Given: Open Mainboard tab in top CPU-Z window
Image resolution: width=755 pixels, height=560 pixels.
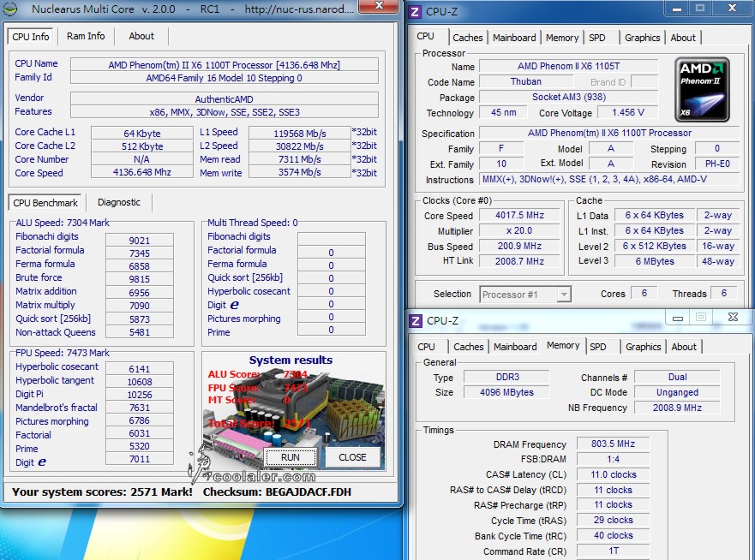Looking at the screenshot, I should [x=514, y=38].
